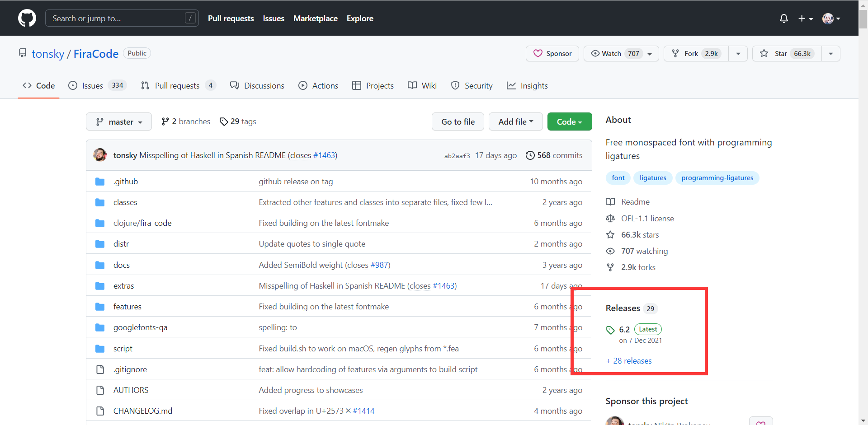The width and height of the screenshot is (868, 425).
Task: View the 568 commits history
Action: [554, 155]
